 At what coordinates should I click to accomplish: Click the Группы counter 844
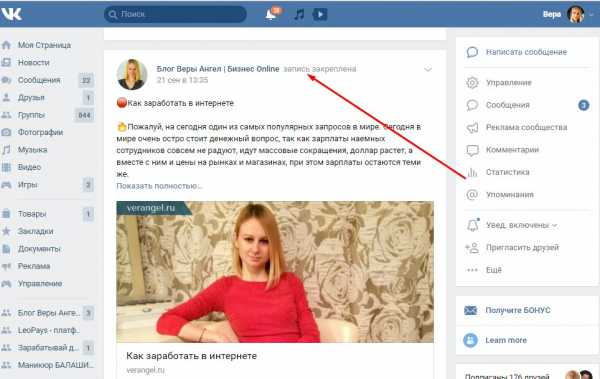(x=84, y=115)
